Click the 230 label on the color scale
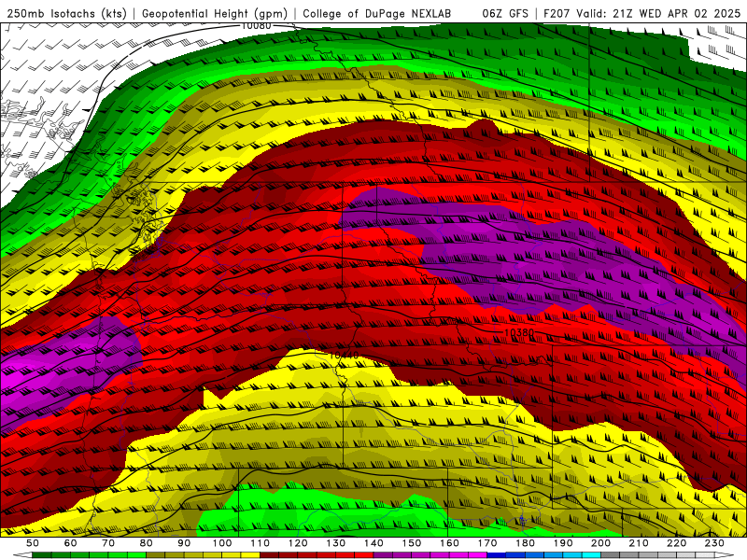The height and width of the screenshot is (560, 747). [714, 543]
